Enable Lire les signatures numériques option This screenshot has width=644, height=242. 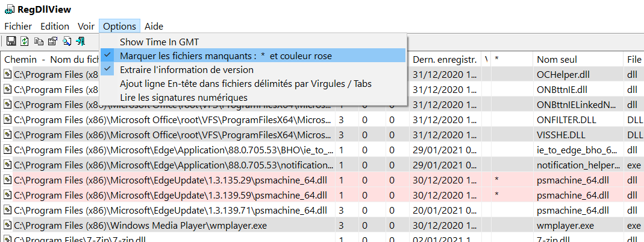pyautogui.click(x=253, y=98)
